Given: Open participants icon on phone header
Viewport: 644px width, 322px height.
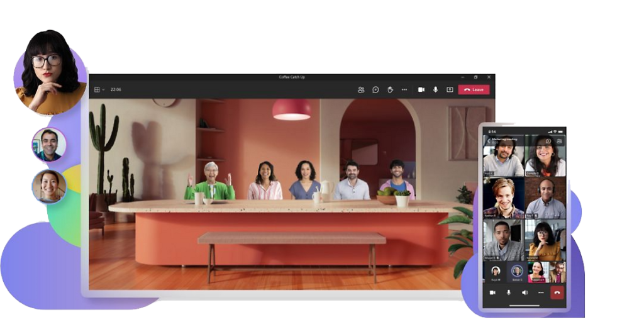Looking at the screenshot, I should (559, 141).
